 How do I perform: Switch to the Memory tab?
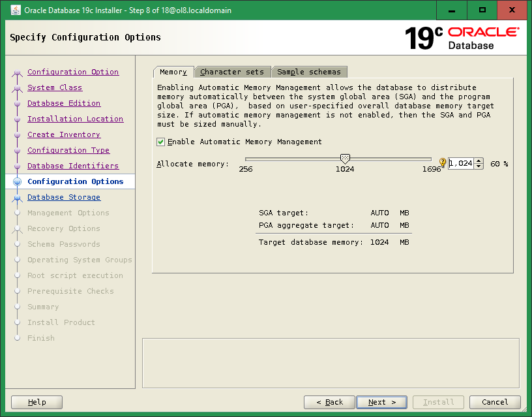(173, 72)
